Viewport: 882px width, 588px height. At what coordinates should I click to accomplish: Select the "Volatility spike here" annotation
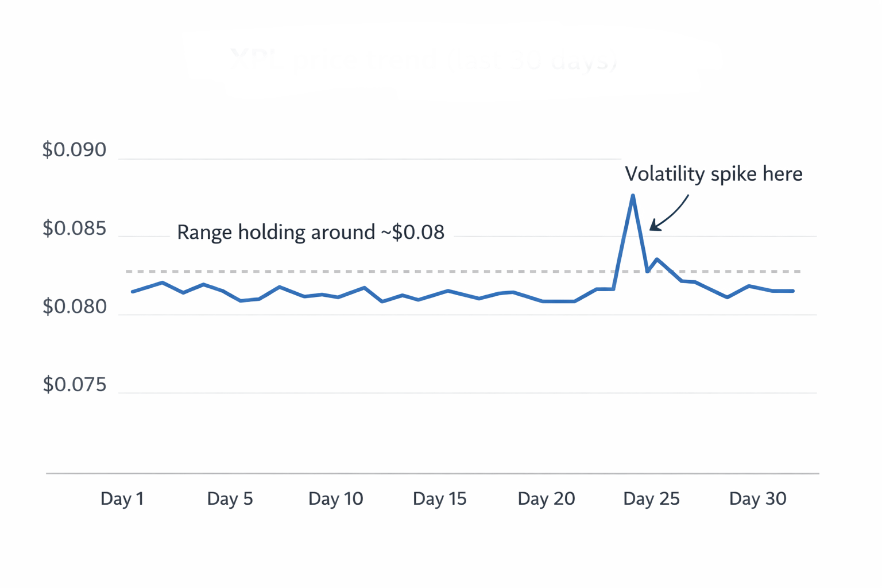pos(713,174)
